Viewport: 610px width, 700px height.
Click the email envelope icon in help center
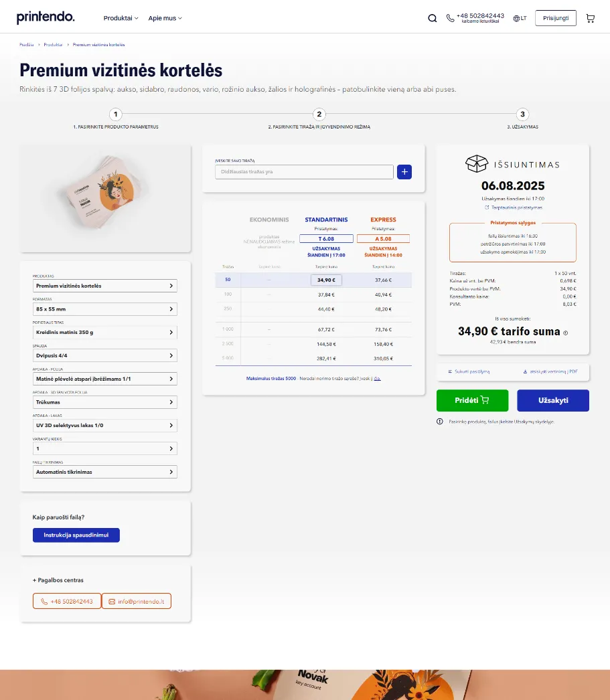pos(112,602)
